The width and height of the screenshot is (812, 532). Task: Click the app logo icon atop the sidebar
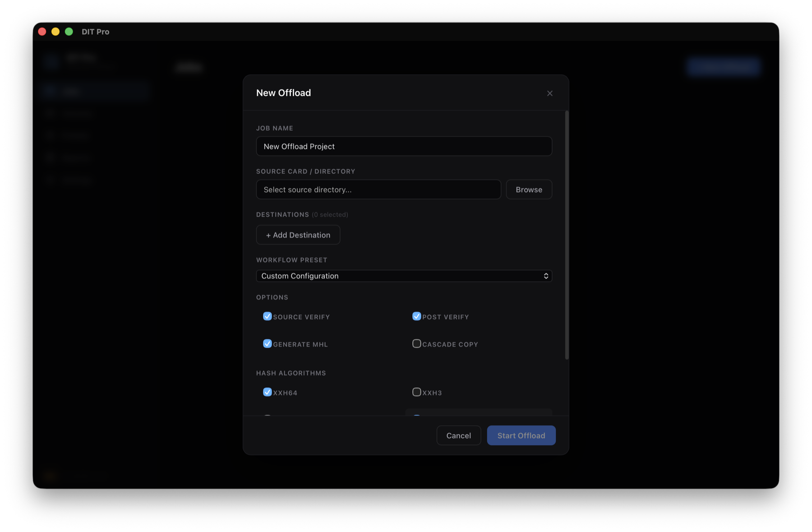(51, 61)
